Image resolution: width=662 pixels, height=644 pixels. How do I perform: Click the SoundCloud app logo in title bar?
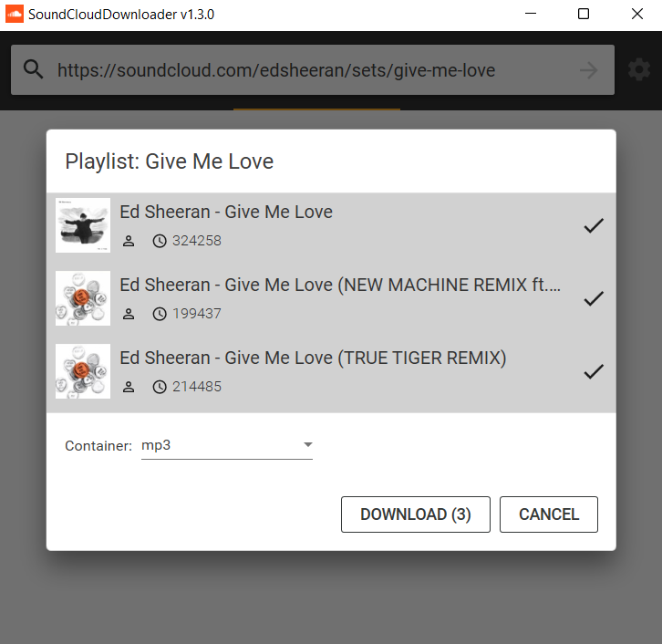pos(15,14)
